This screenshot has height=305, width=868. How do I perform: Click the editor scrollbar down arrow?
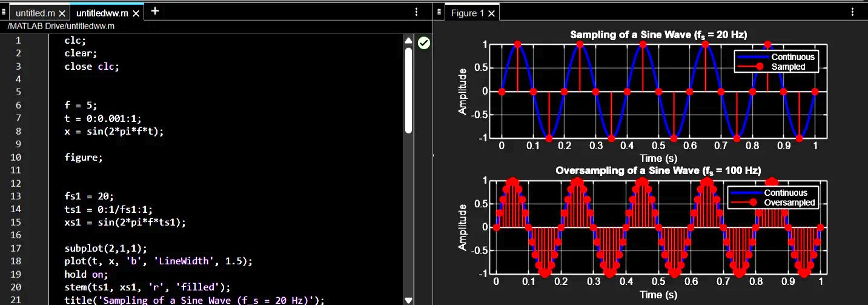click(408, 300)
